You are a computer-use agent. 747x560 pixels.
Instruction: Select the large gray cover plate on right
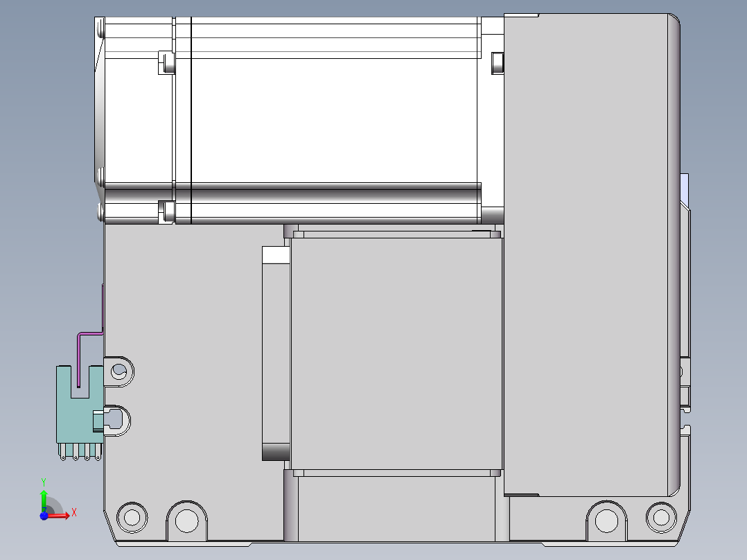(586, 255)
